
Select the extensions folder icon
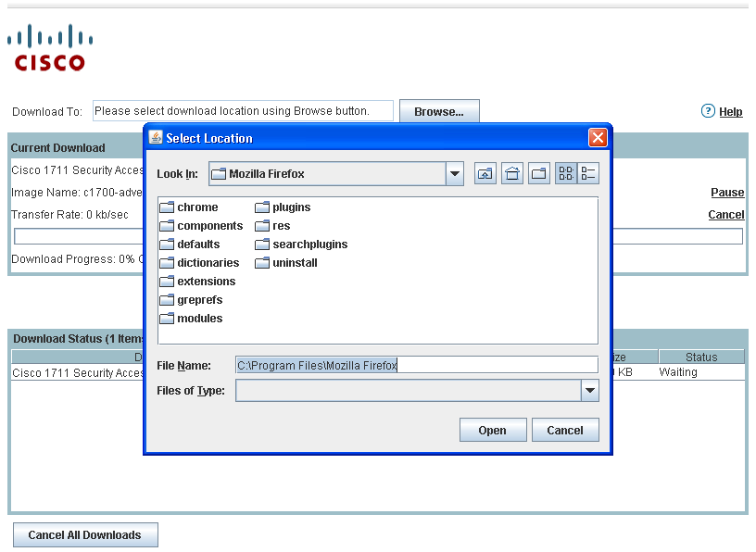pos(167,282)
